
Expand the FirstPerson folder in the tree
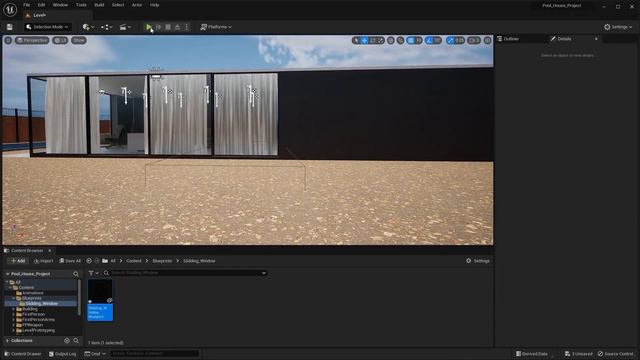point(14,314)
